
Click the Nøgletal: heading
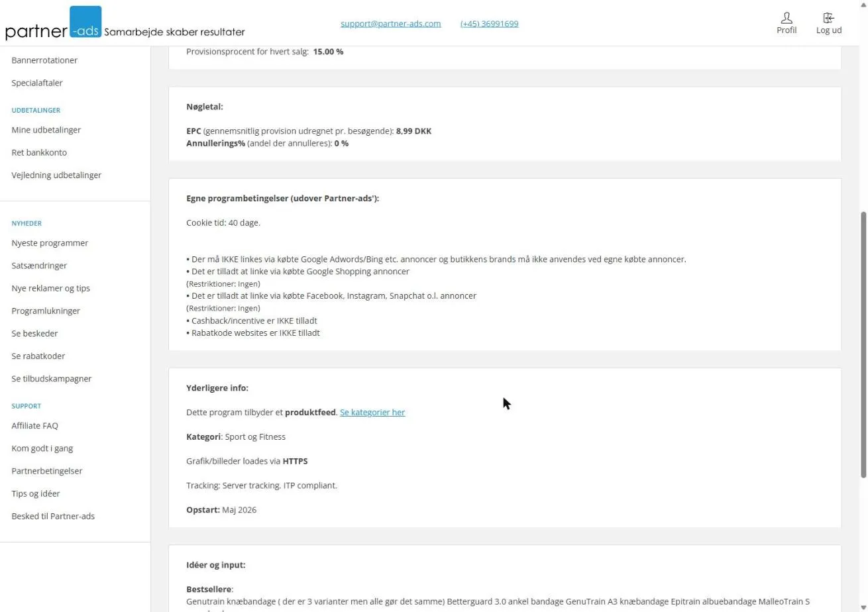pos(205,107)
